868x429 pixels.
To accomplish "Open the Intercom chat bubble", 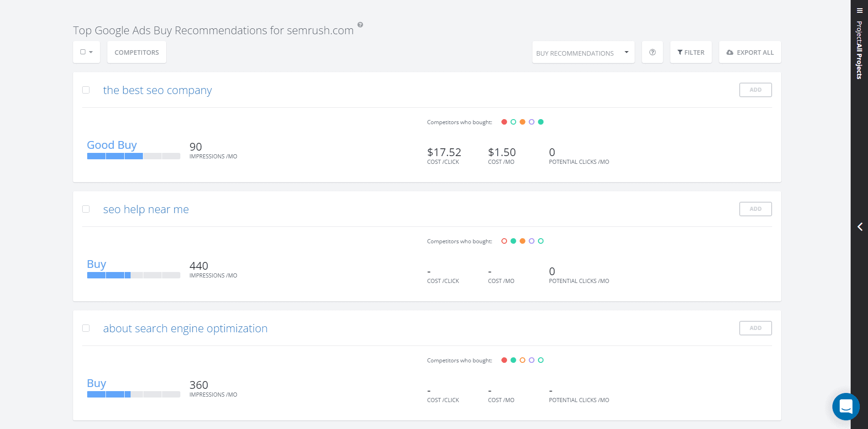I will pyautogui.click(x=846, y=407).
